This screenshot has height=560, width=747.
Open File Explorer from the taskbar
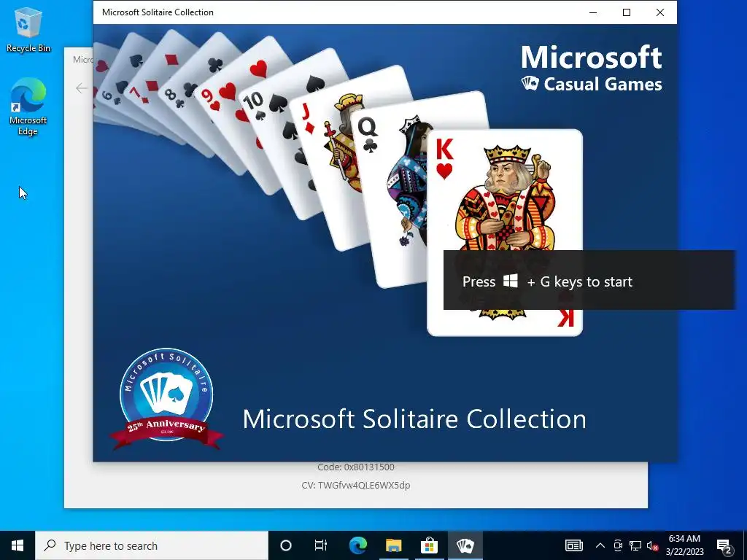click(x=393, y=545)
